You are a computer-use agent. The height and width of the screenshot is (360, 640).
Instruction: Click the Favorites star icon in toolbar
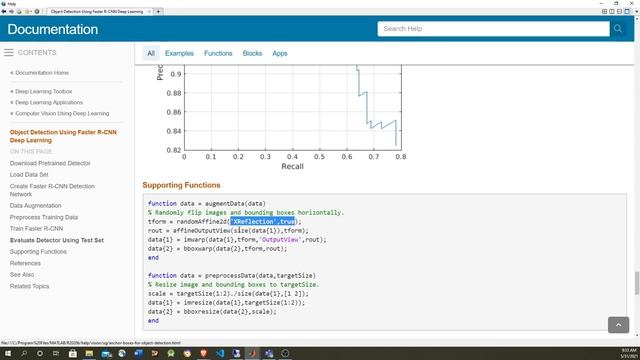tap(27, 11)
